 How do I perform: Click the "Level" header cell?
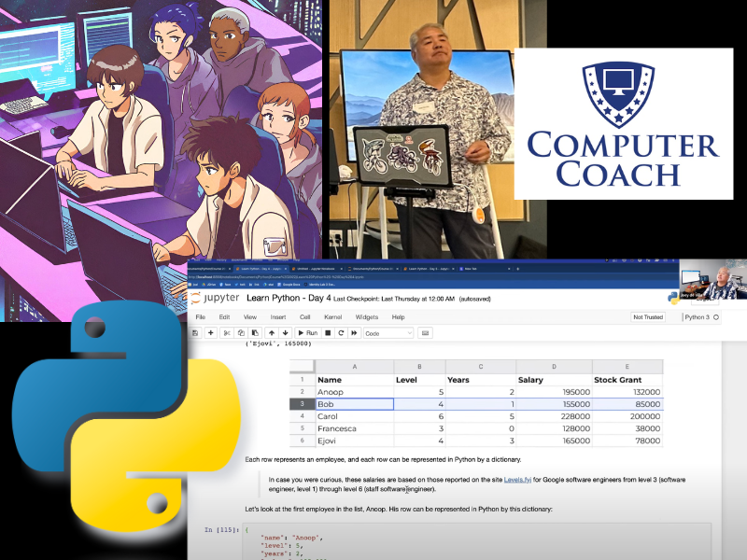[x=419, y=380]
